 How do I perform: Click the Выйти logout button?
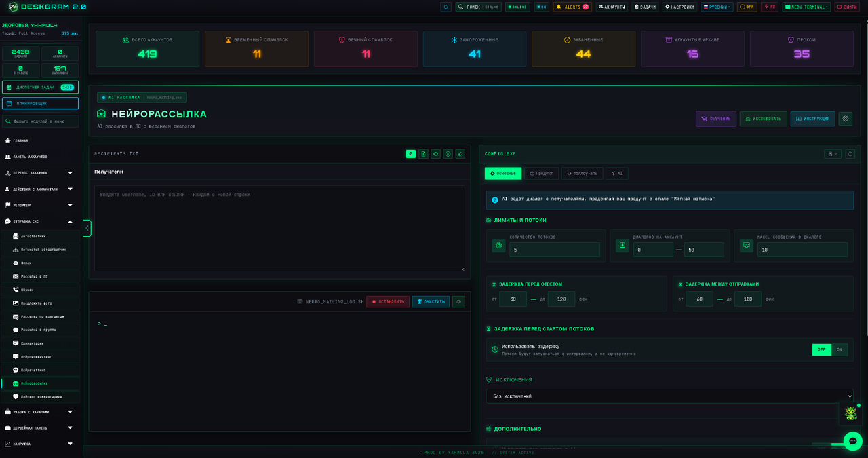(848, 7)
